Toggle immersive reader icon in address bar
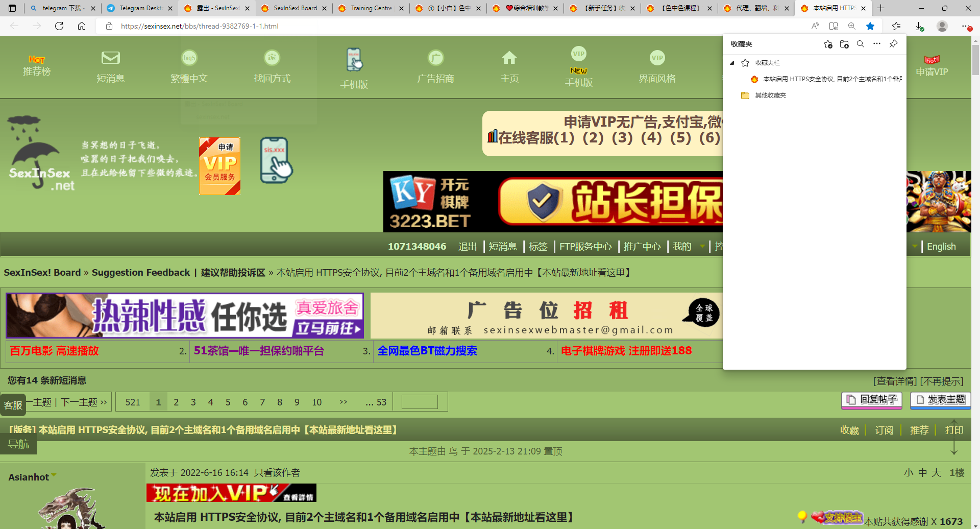The image size is (980, 529). [x=834, y=26]
